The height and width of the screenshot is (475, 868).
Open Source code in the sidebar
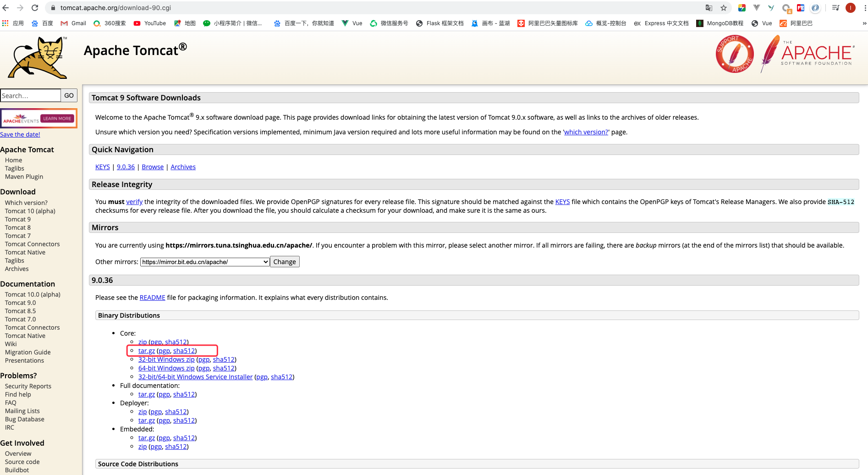[22, 462]
